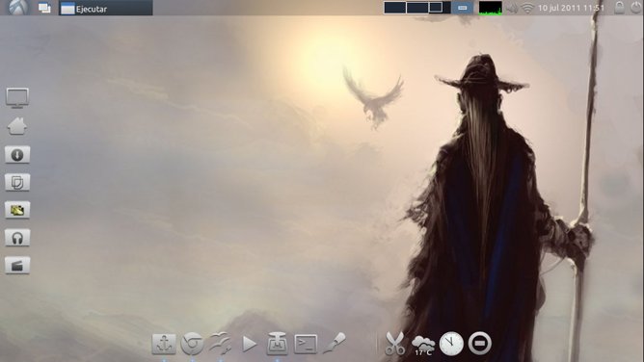Select the Ejecutar window in taskbar

coord(106,9)
